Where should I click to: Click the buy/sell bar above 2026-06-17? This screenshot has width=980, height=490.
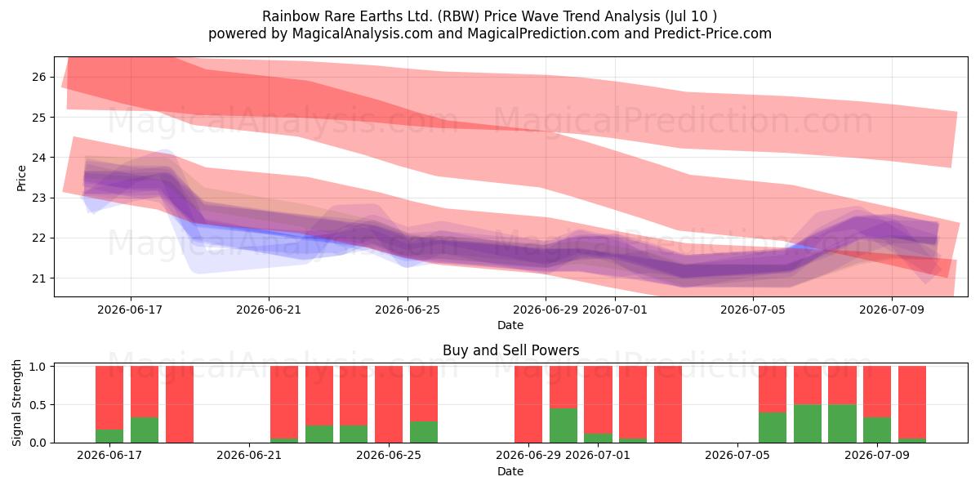(109, 404)
